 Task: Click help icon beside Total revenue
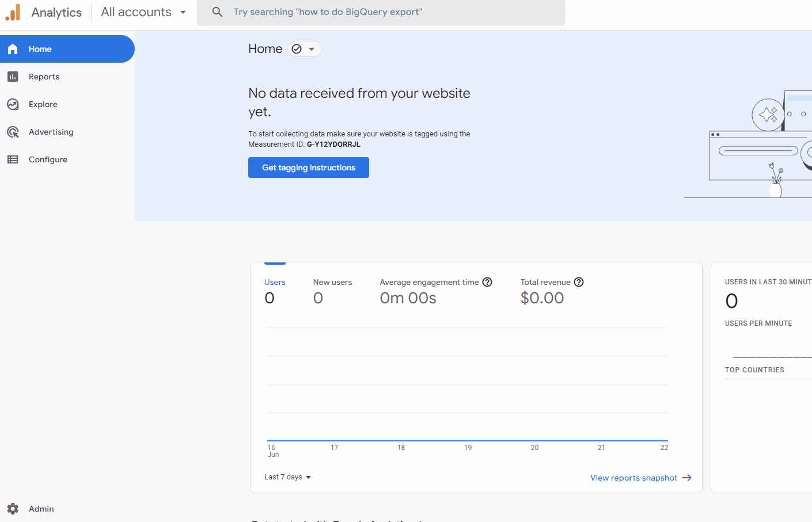coord(579,282)
